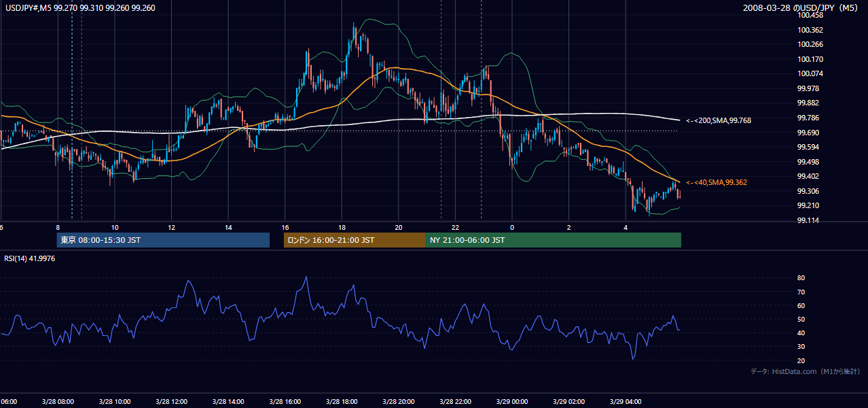The image size is (868, 408).
Task: Click the 3/29 02:00 time label
Action: point(568,401)
